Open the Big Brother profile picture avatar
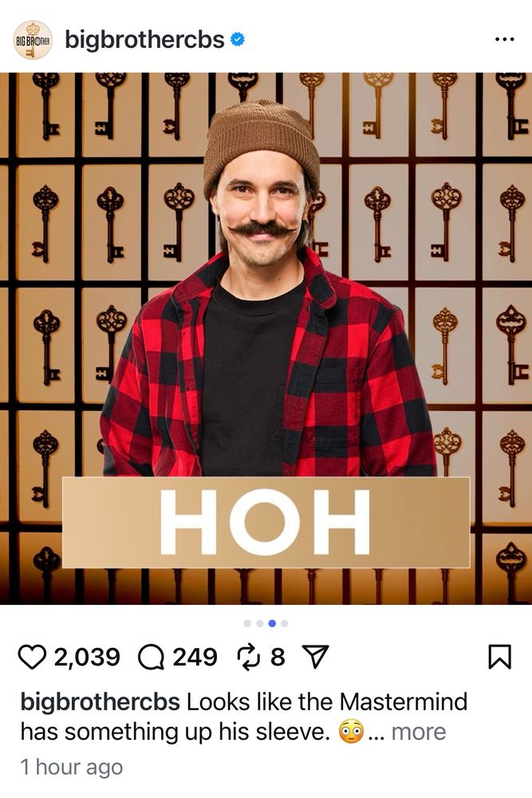Screen dimensions: 532x798 point(33,40)
